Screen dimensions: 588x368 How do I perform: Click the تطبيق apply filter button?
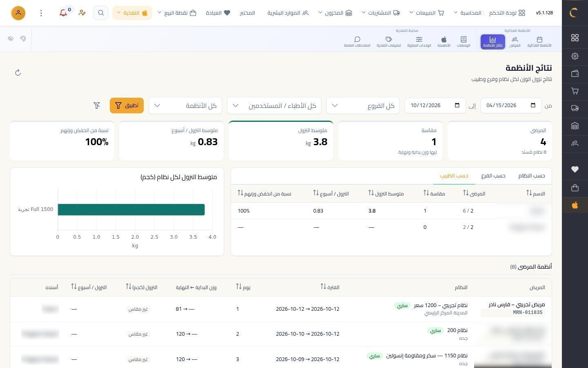point(127,105)
